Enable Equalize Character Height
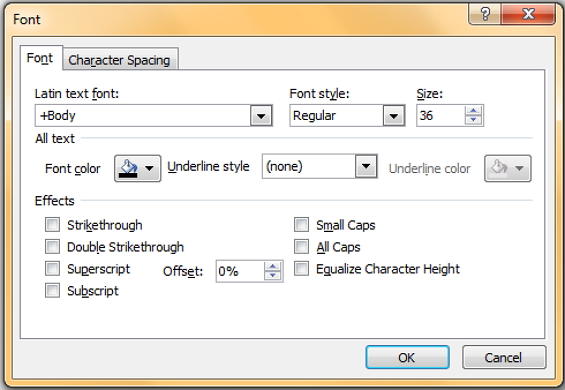Image resolution: width=565 pixels, height=390 pixels. [302, 269]
